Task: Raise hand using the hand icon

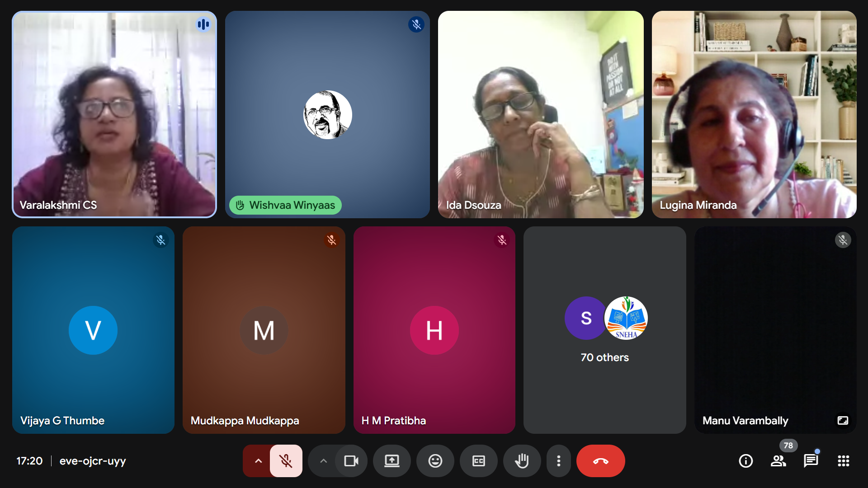Action: pos(522,461)
